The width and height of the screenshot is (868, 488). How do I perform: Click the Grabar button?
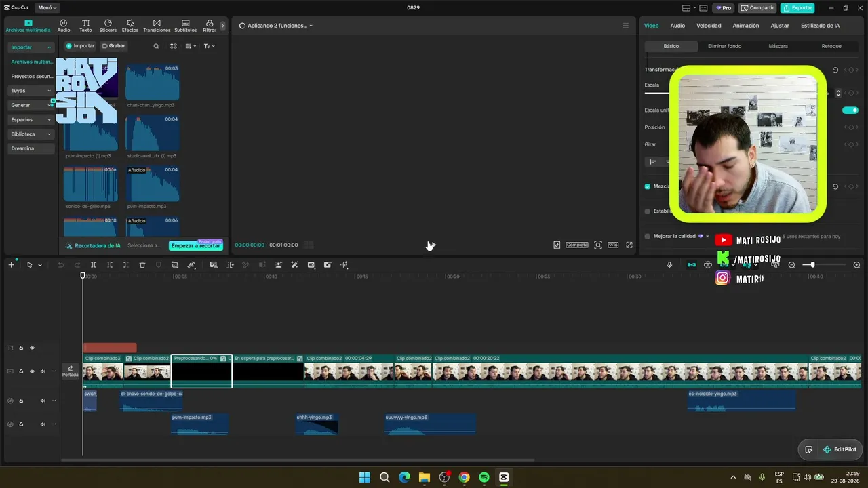(114, 46)
